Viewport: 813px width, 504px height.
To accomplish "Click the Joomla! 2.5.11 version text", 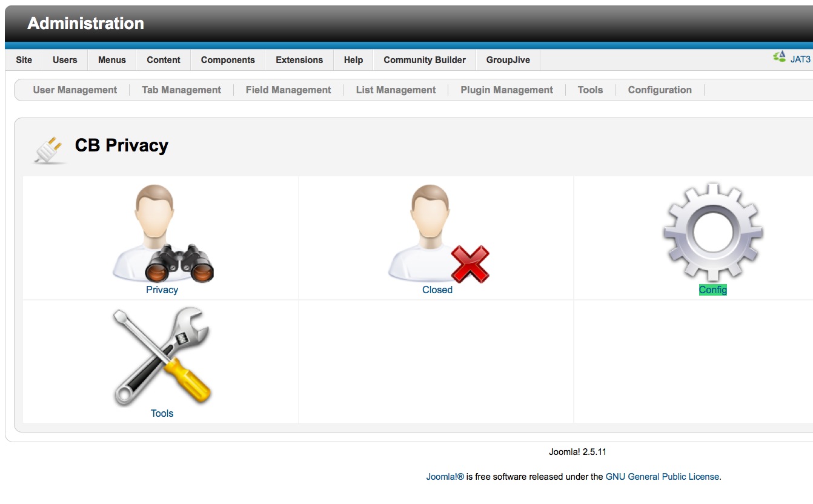I will 577,452.
